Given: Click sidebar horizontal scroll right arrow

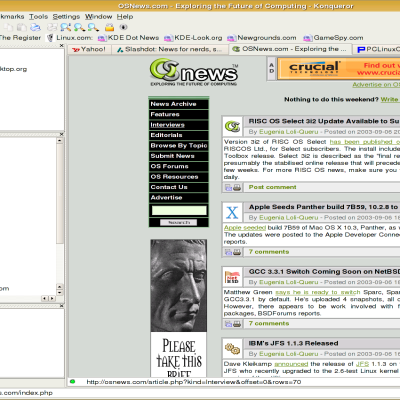Looking at the screenshot, I should (x=52, y=299).
